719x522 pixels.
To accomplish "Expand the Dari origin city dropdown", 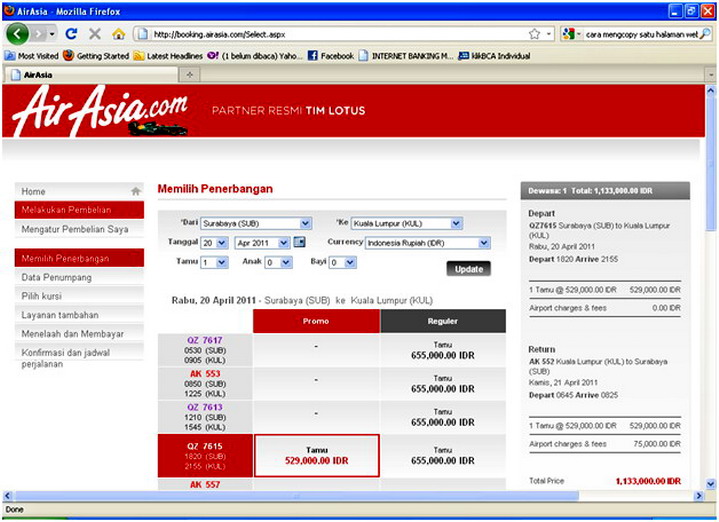I will (x=256, y=224).
